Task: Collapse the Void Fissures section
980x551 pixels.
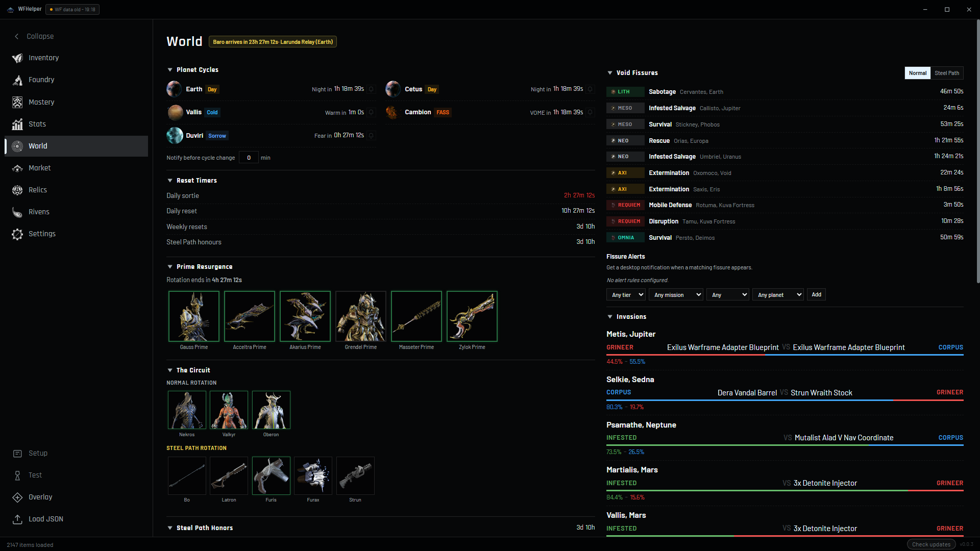Action: pyautogui.click(x=610, y=73)
